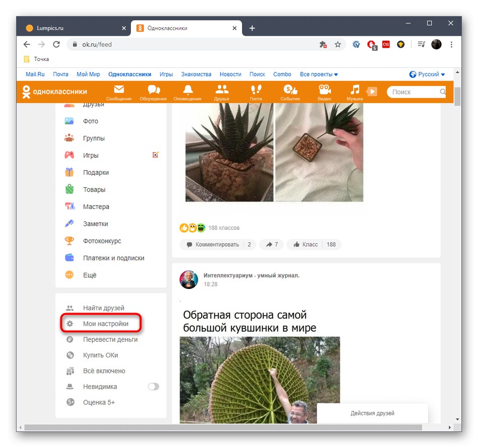Open the Русский language dropdown
The width and height of the screenshot is (478, 448).
pyautogui.click(x=427, y=74)
